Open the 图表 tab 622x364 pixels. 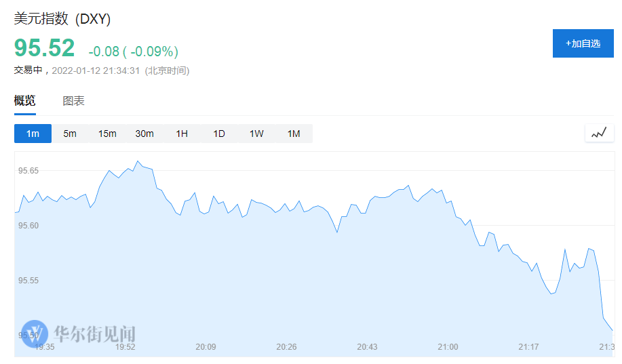(x=73, y=101)
